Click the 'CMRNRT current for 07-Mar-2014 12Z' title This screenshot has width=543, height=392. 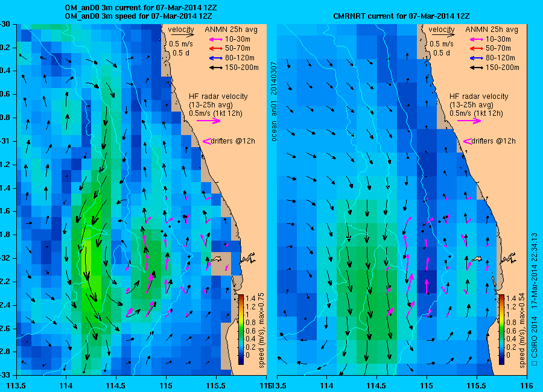(401, 16)
